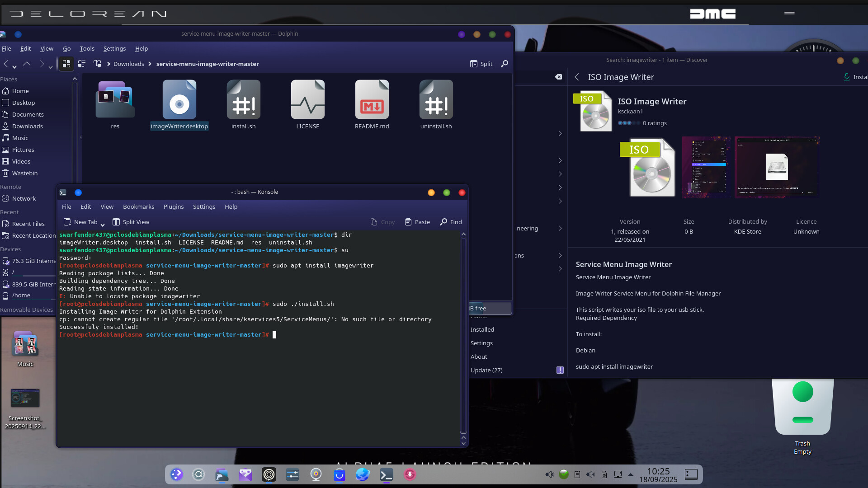Expand New Tab dropdown arrow in Konsole

tap(103, 224)
